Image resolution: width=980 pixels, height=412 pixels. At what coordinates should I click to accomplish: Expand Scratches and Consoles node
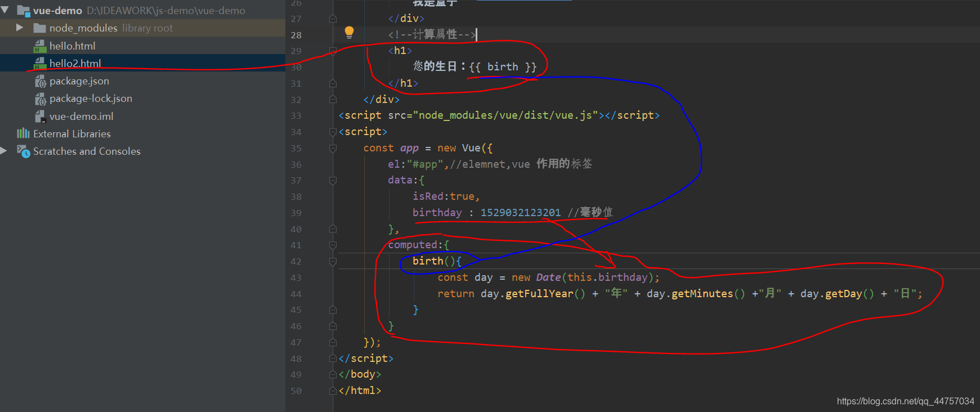4,151
